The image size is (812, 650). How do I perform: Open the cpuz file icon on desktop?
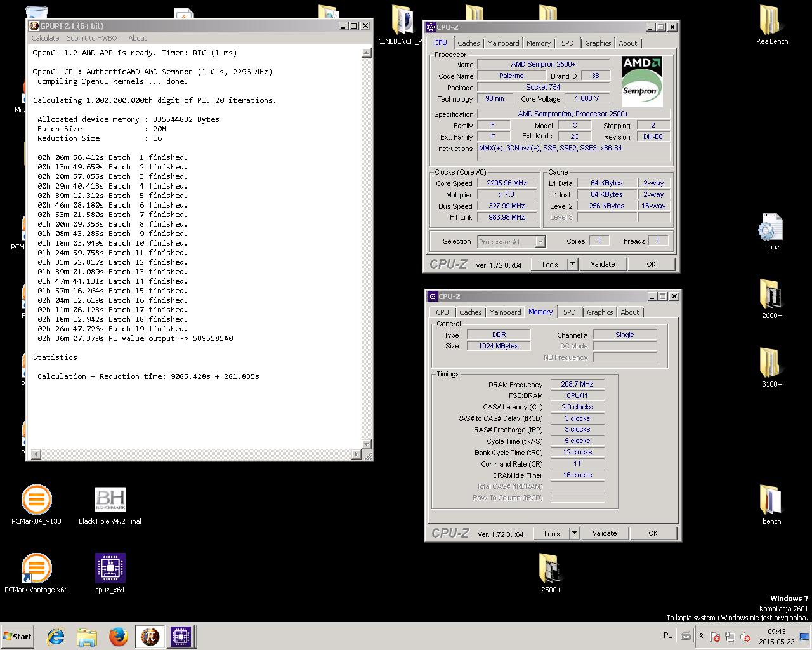point(771,232)
